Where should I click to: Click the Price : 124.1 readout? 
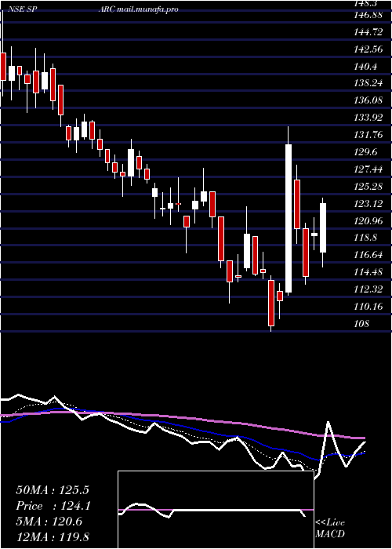tap(53, 506)
